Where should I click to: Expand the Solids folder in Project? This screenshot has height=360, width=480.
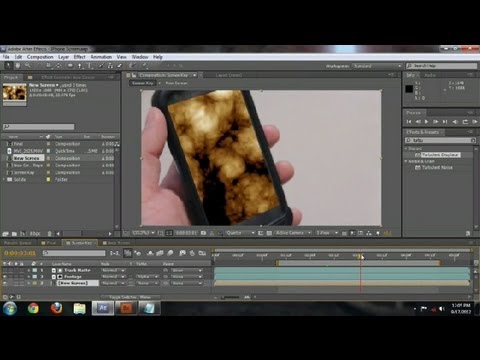pyautogui.click(x=4, y=179)
